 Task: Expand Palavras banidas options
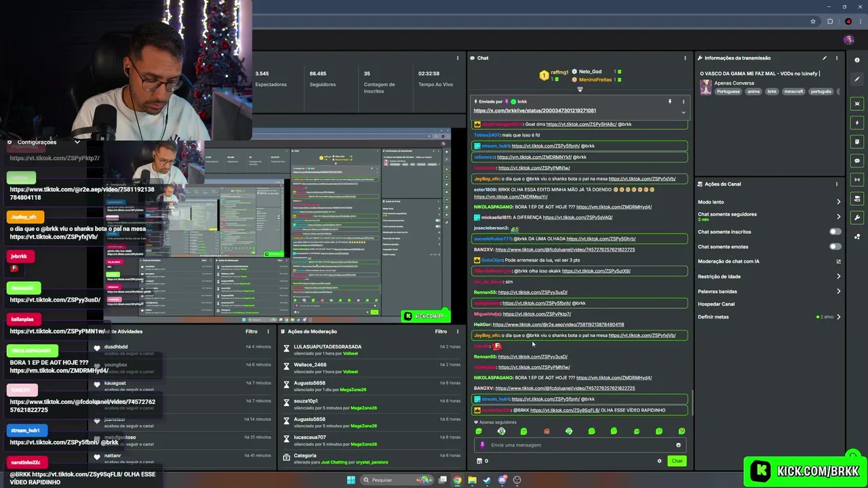(838, 291)
